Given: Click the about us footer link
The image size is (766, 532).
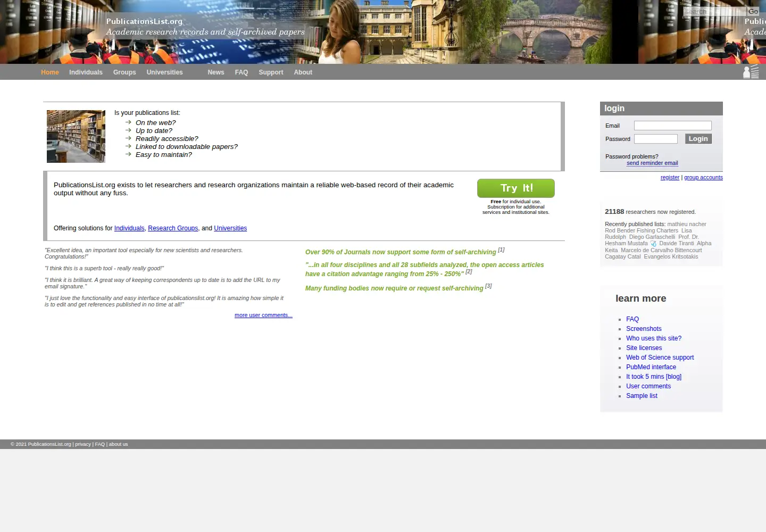Looking at the screenshot, I should (118, 444).
